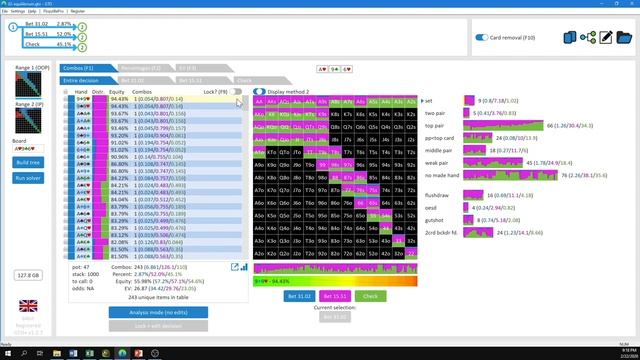The width and height of the screenshot is (640, 360).
Task: Toggle Display method 2 switch
Action: (x=259, y=92)
